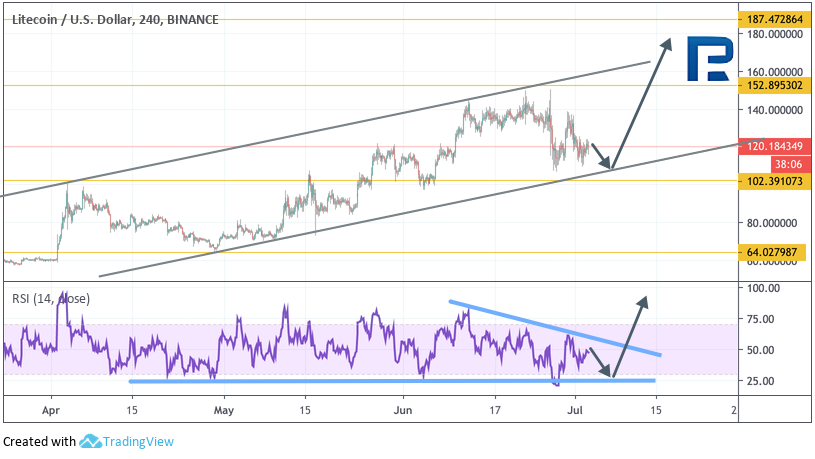Click the 102.391073 support level label

tap(774, 181)
